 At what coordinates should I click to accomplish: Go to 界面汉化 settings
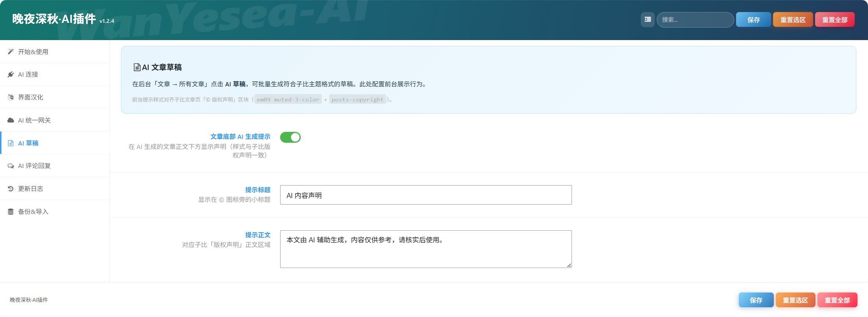click(x=55, y=97)
